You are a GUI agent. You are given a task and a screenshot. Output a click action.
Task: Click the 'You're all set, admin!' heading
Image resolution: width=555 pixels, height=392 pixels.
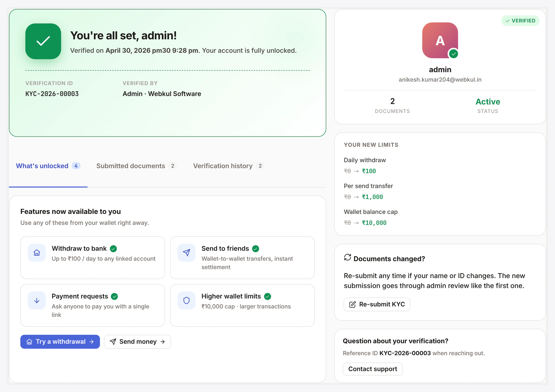point(123,36)
